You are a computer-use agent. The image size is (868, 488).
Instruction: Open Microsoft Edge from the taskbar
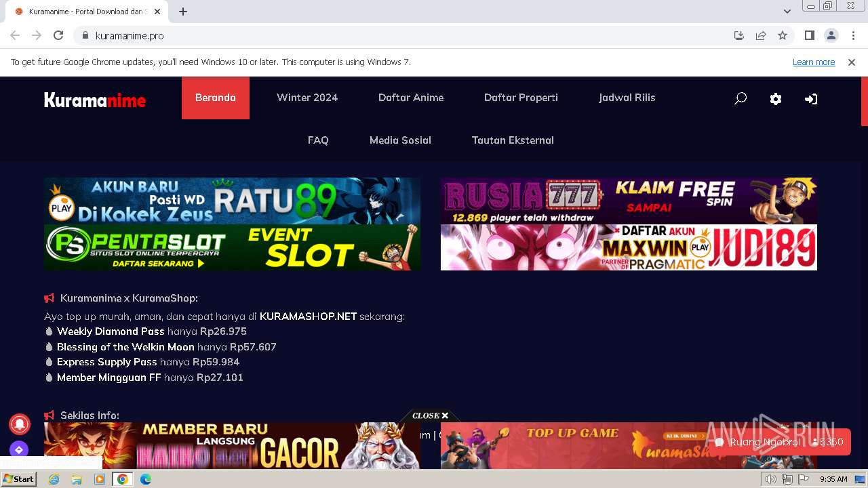[146, 479]
